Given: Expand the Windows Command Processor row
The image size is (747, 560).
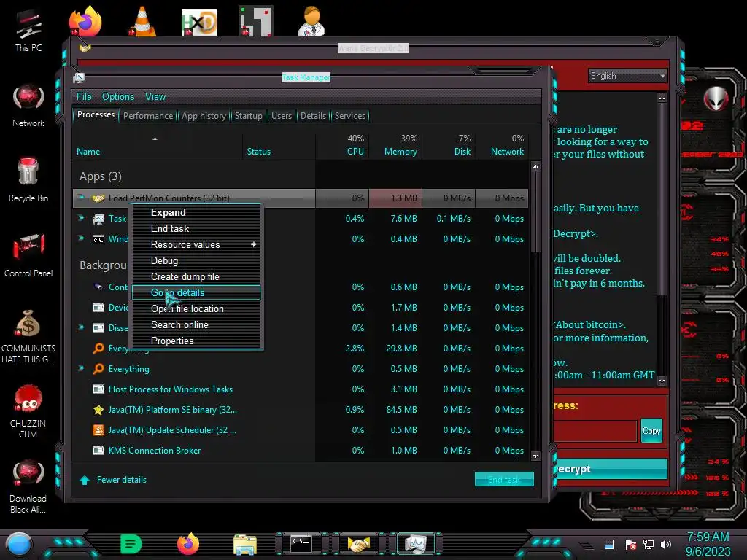Looking at the screenshot, I should pos(80,238).
